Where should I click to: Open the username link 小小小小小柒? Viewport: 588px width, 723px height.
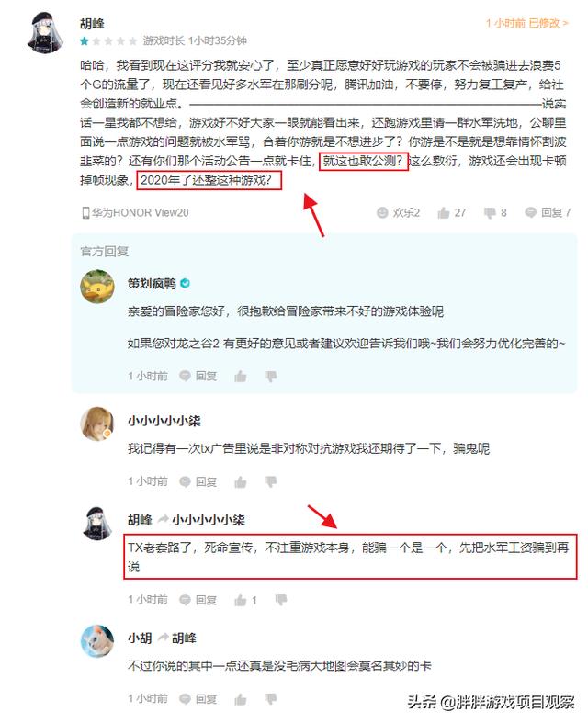pos(164,421)
